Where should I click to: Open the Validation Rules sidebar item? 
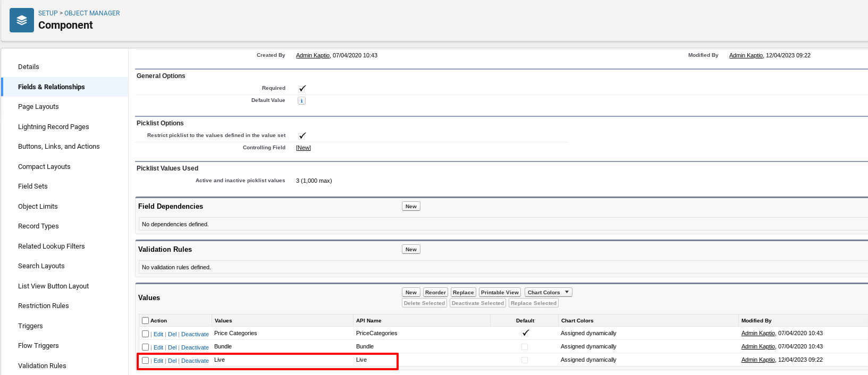click(42, 366)
